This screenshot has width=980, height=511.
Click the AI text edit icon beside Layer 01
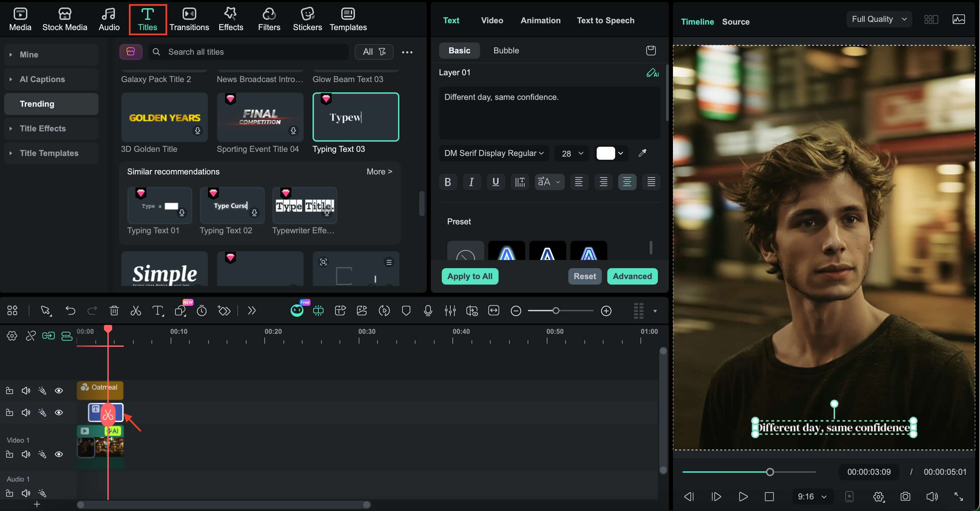[652, 73]
